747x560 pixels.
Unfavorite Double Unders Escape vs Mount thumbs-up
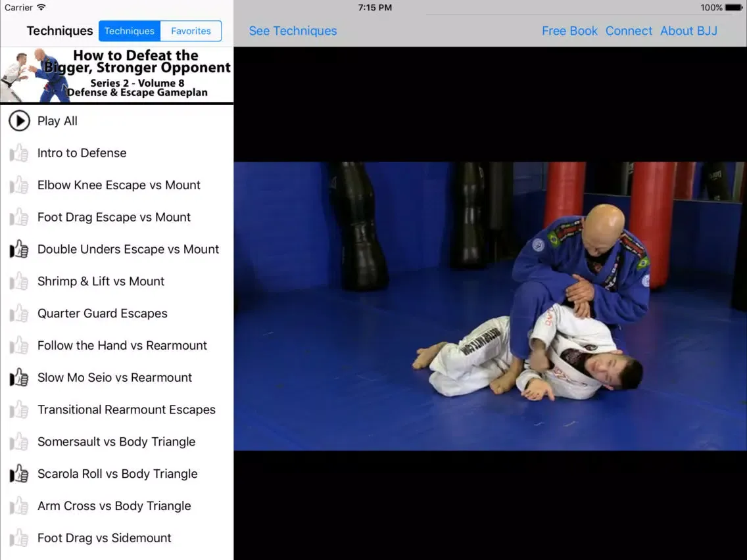tap(19, 250)
